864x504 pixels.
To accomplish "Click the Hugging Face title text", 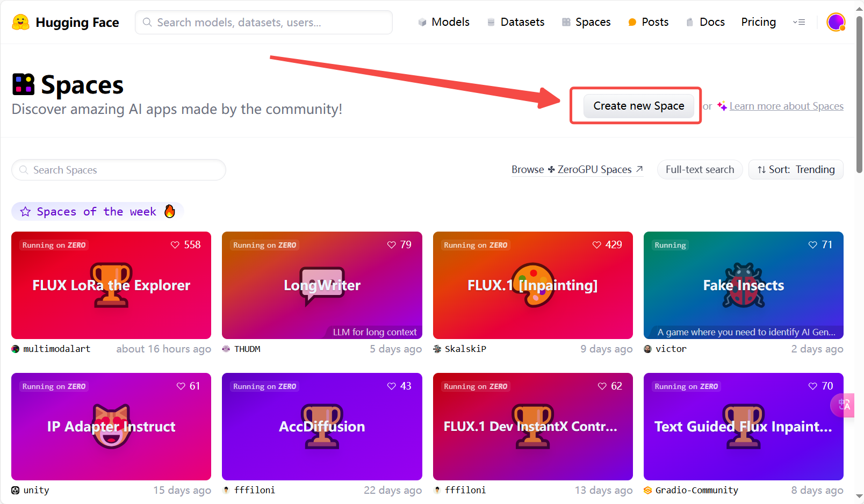I will click(x=77, y=23).
